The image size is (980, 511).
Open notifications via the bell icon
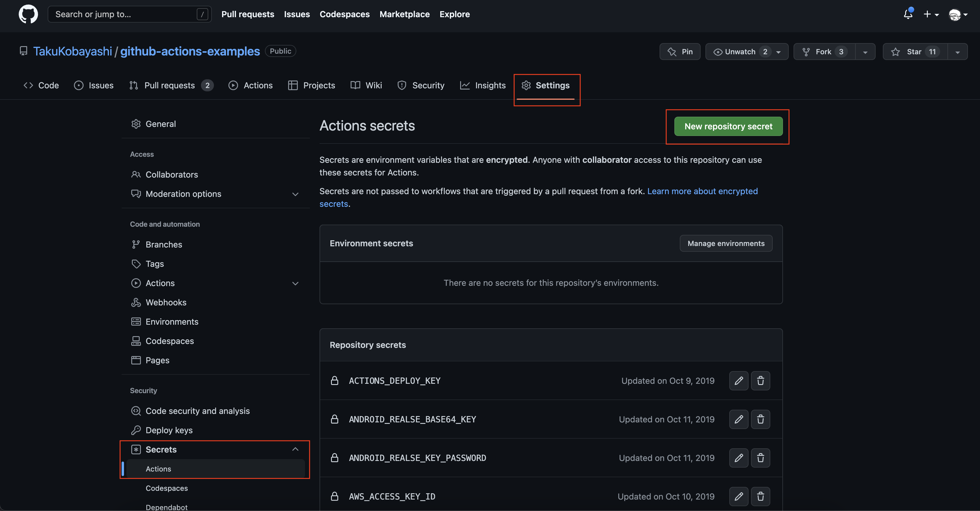tap(908, 14)
